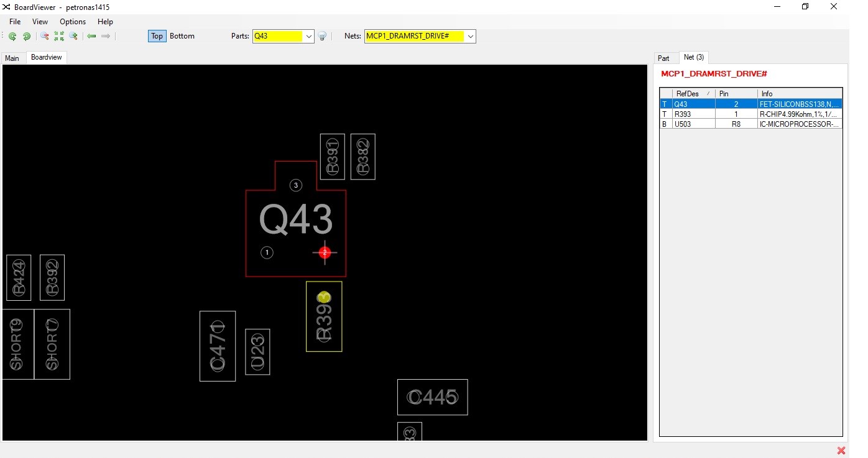The height and width of the screenshot is (458, 868).
Task: Click the red X icon at bottom right
Action: (x=841, y=451)
